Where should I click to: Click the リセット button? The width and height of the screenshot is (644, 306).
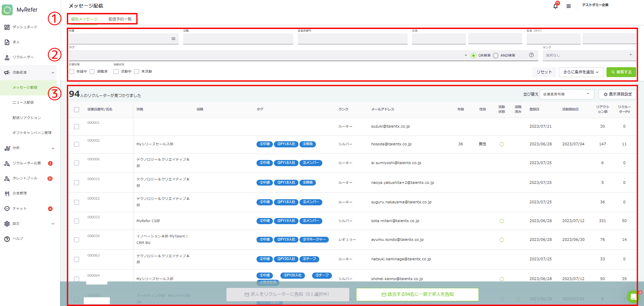pyautogui.click(x=544, y=72)
